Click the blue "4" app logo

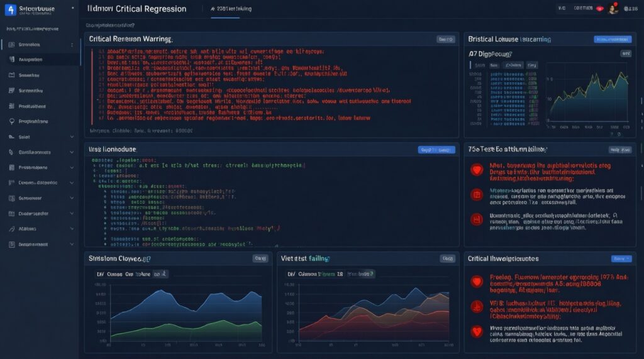pos(10,9)
